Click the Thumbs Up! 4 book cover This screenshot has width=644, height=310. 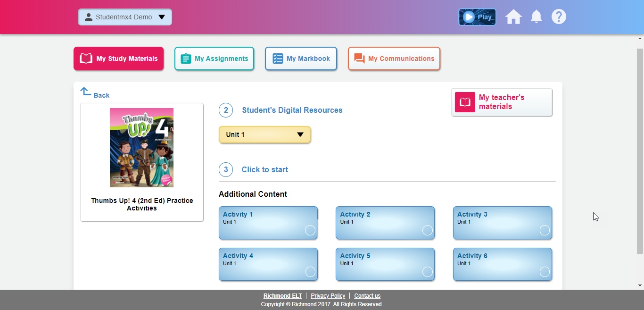(141, 147)
